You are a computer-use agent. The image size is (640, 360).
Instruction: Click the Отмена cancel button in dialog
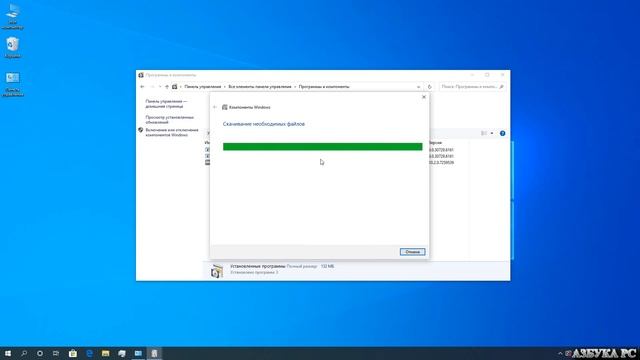point(412,252)
